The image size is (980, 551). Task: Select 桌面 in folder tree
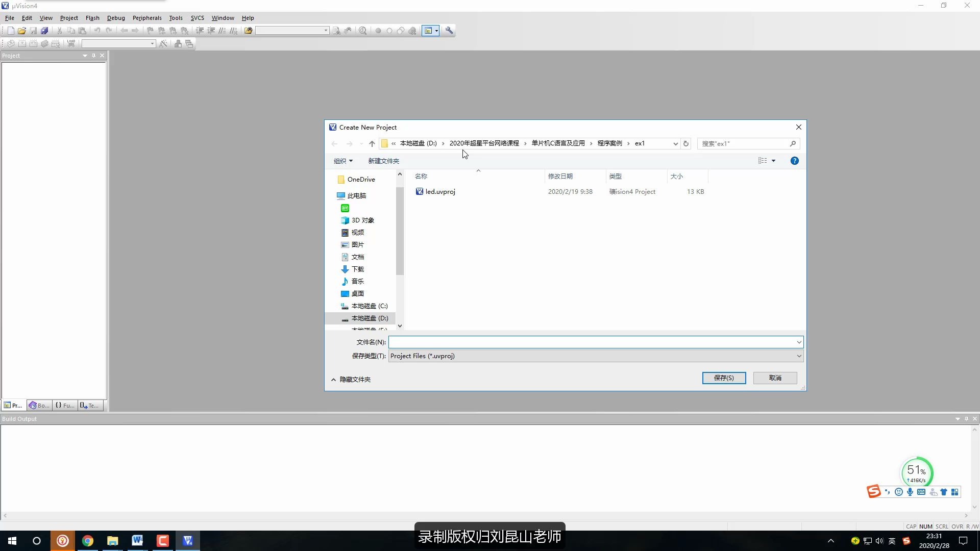click(357, 294)
